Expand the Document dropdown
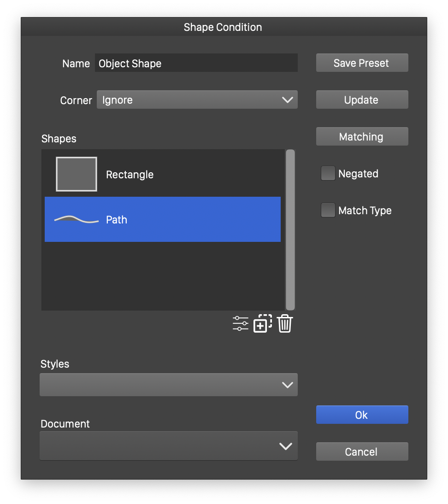Image resolution: width=448 pixels, height=504 pixels. click(x=169, y=445)
